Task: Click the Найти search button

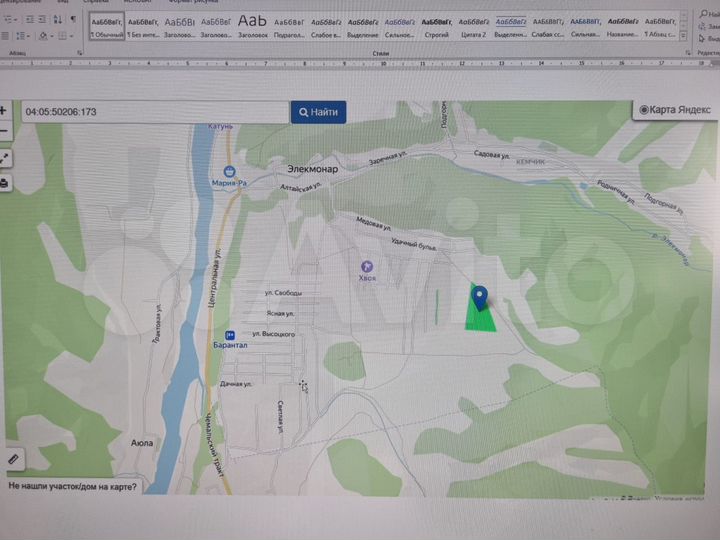Action: click(318, 112)
